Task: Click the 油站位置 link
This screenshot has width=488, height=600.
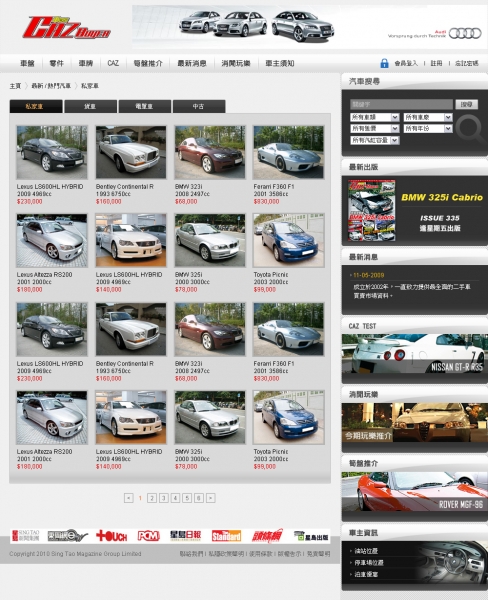Action: tap(366, 551)
